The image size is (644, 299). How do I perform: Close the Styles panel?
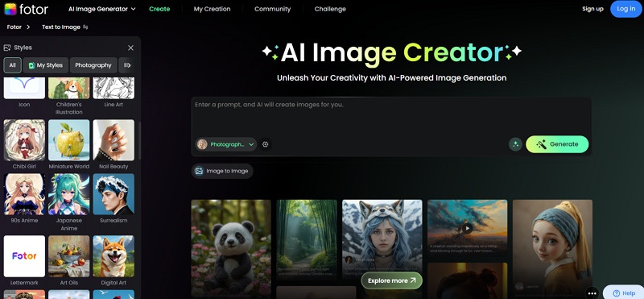[130, 48]
